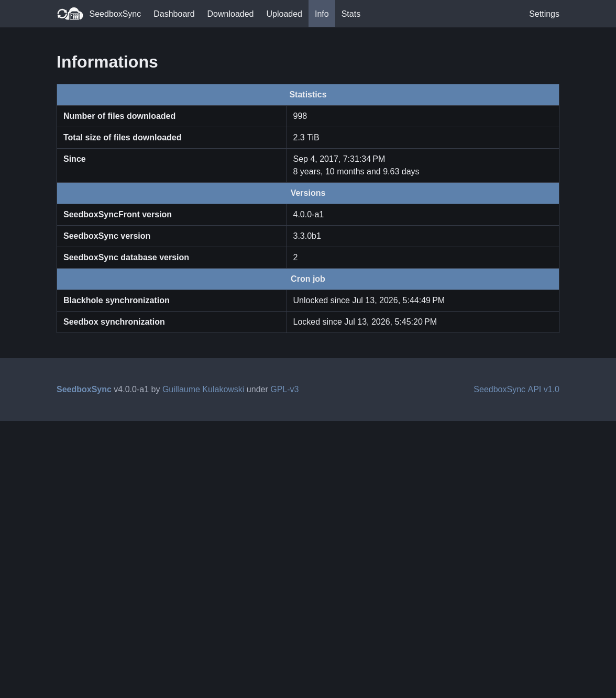Screen dimensions: 616x698
Task: Select the 998 files downloaded value
Action: coord(300,116)
